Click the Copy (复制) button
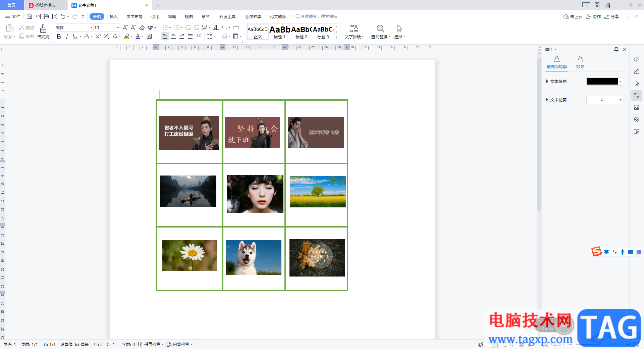 tap(26, 36)
